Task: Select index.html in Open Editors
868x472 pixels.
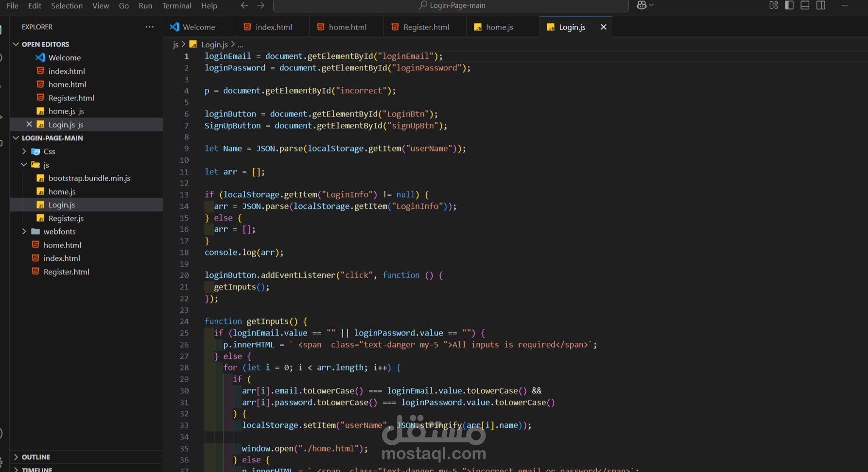Action: click(x=67, y=71)
